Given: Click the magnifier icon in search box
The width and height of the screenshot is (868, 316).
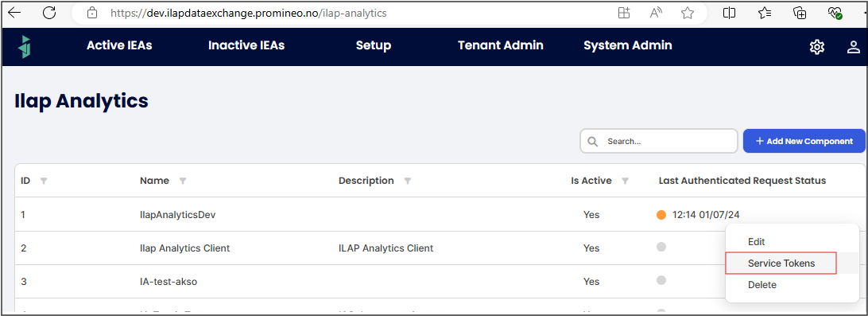Looking at the screenshot, I should 592,142.
